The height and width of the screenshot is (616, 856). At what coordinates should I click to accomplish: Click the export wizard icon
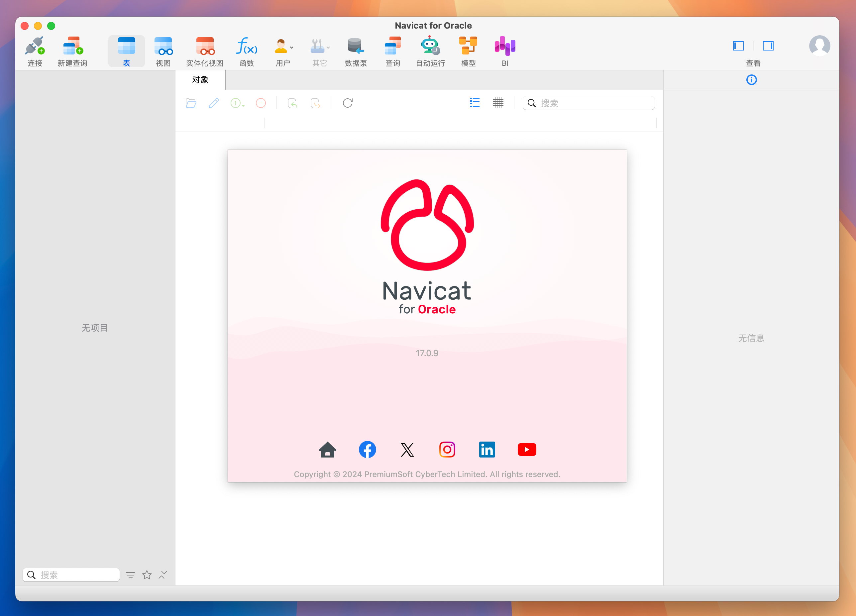coord(315,103)
